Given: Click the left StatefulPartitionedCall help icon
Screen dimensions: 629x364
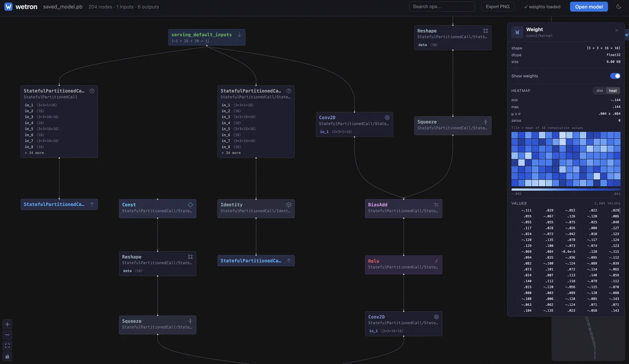Looking at the screenshot, I should (x=92, y=91).
